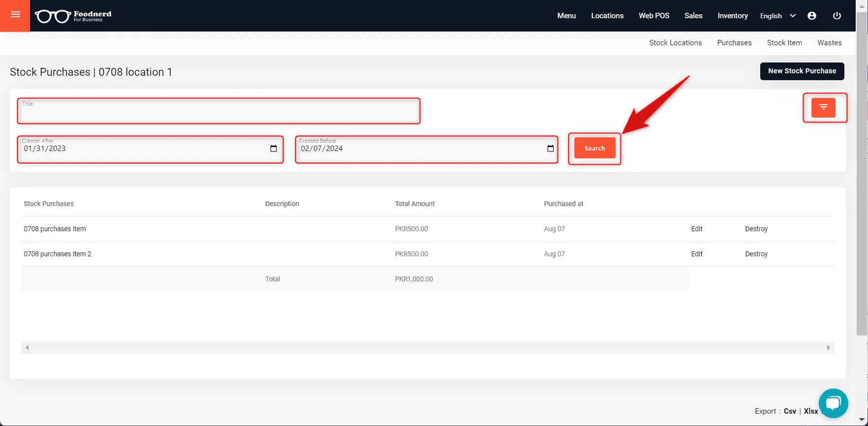Select the '0708 purchases item 2' title
The image size is (868, 426).
point(58,254)
